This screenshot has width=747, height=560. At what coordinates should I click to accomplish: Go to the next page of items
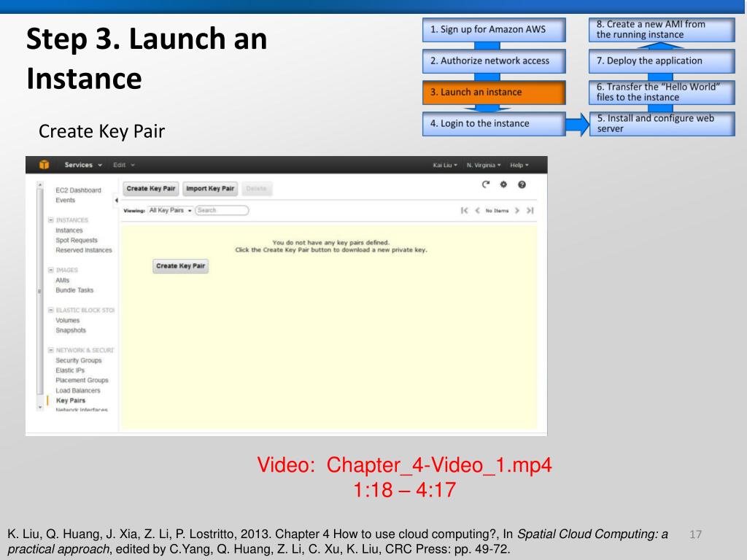(517, 211)
